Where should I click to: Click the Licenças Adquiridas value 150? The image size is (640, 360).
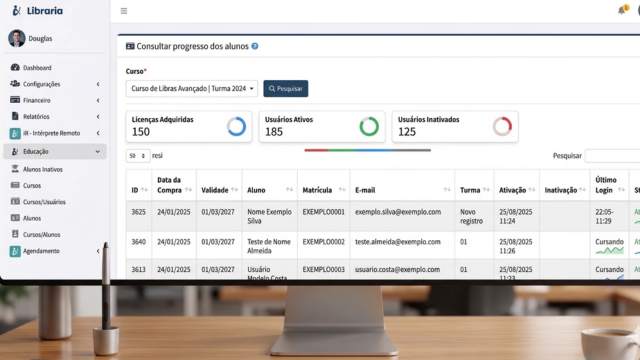point(141,132)
